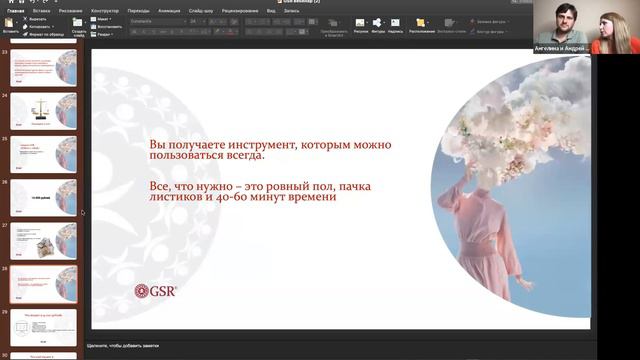This screenshot has width=640, height=360.
Task: Click the Создать слайд icon
Action: click(x=78, y=22)
